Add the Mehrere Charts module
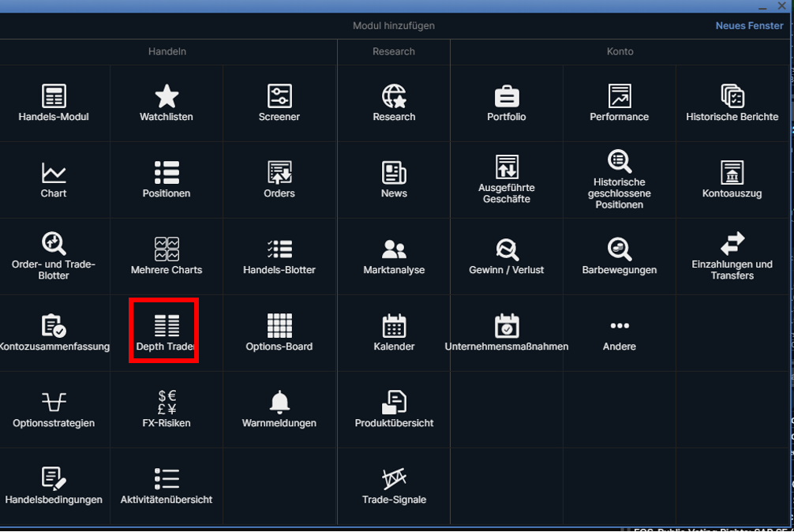Viewport: 794px width, 532px height. pyautogui.click(x=167, y=250)
